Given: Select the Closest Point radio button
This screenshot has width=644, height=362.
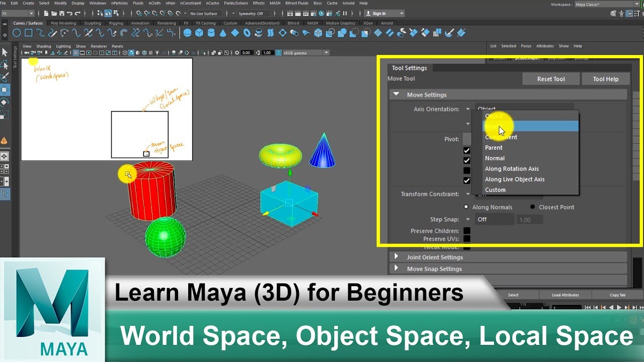Looking at the screenshot, I should (533, 207).
